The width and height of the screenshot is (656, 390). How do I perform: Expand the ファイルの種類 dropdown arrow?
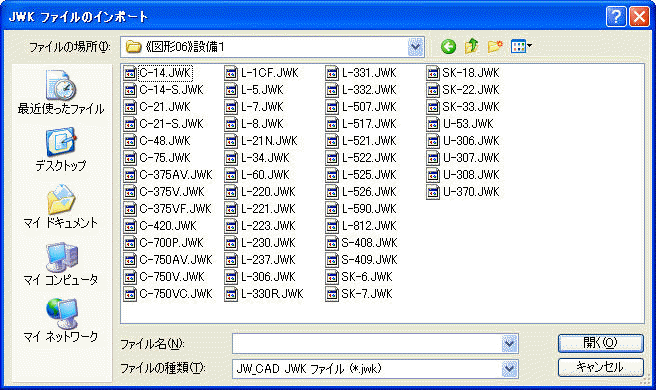click(x=509, y=369)
